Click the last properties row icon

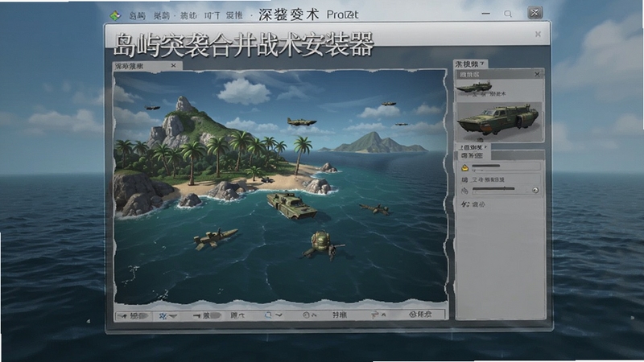pos(465,204)
